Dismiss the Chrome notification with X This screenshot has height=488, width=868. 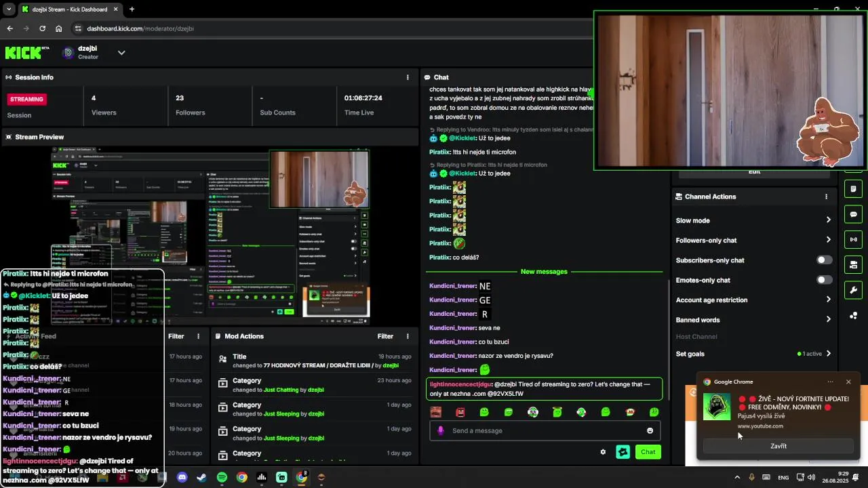[x=848, y=382]
